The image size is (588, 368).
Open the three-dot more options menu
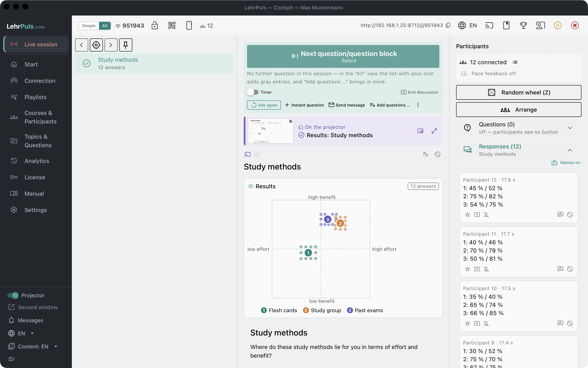[418, 105]
